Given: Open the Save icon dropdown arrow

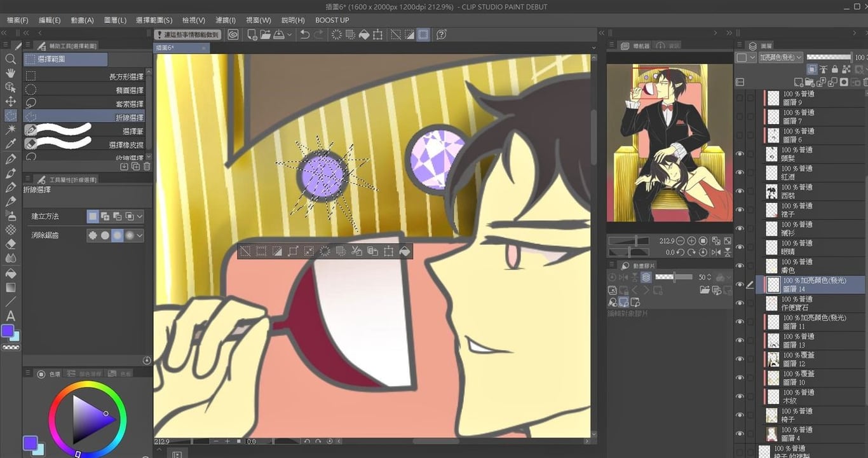Looking at the screenshot, I should 289,34.
